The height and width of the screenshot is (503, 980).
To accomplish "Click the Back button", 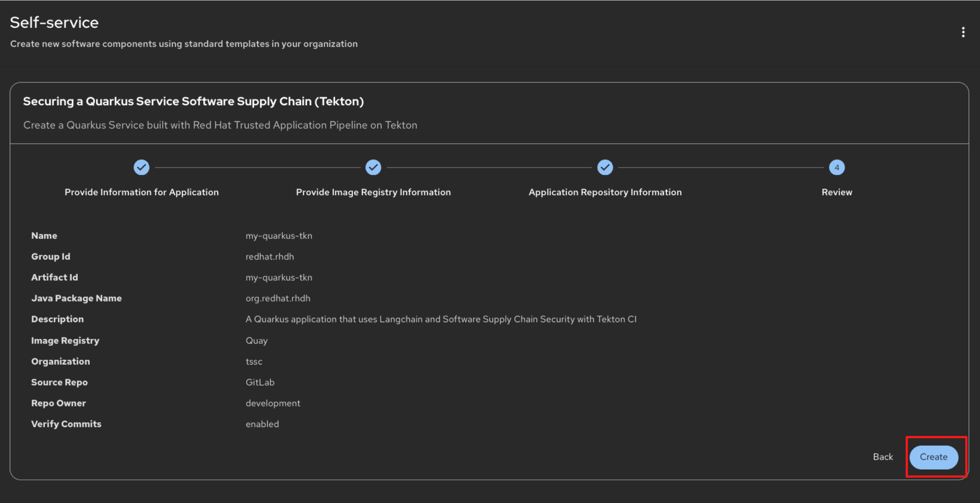I will click(882, 457).
